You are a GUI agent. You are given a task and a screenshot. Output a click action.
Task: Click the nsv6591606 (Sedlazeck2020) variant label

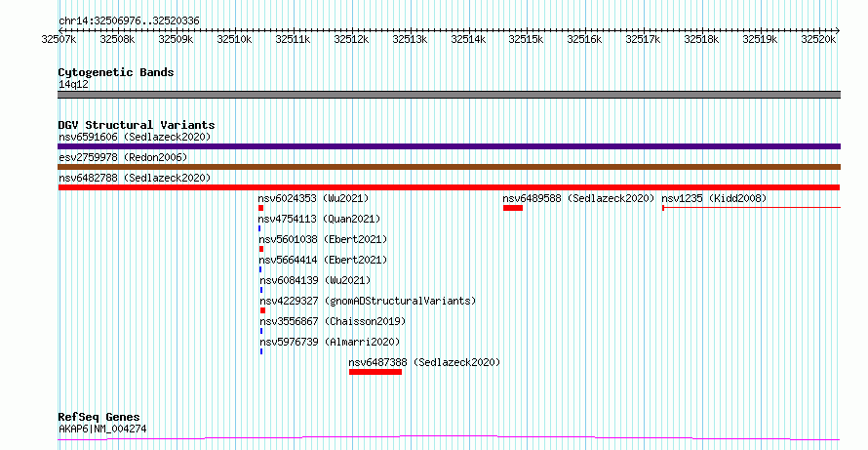[x=135, y=137]
